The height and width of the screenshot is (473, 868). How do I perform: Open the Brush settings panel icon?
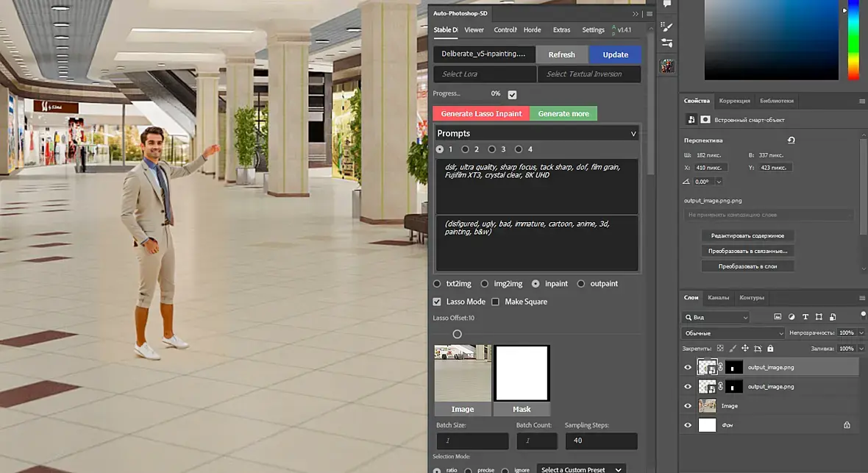coord(667,26)
